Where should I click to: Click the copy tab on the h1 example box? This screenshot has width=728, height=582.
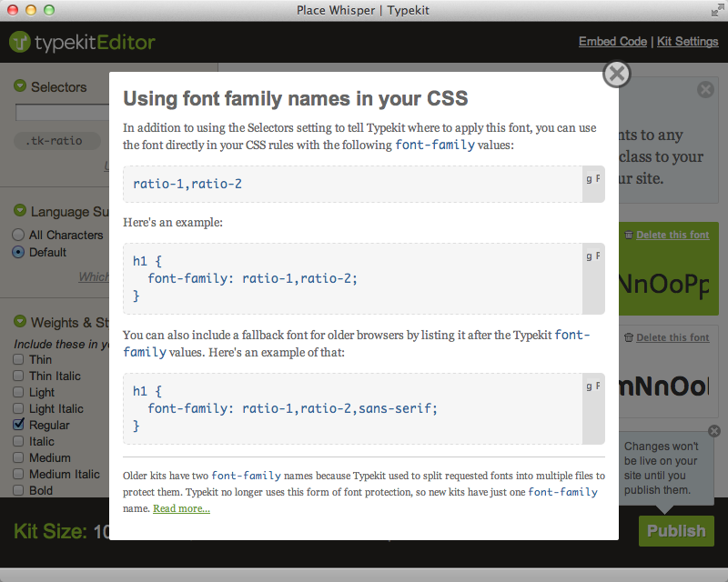(593, 278)
